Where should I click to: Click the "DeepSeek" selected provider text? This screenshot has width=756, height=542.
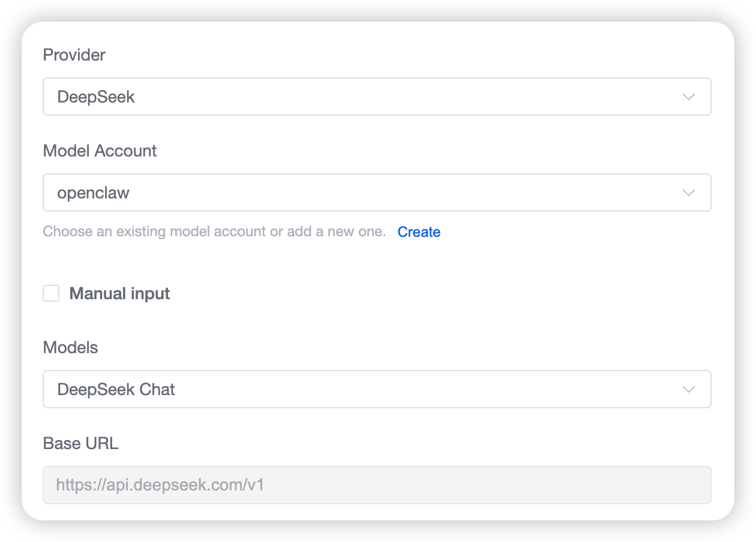pos(96,97)
